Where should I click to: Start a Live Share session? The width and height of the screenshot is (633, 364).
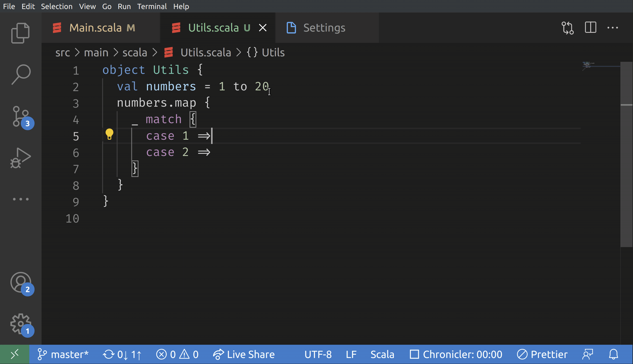[244, 354]
